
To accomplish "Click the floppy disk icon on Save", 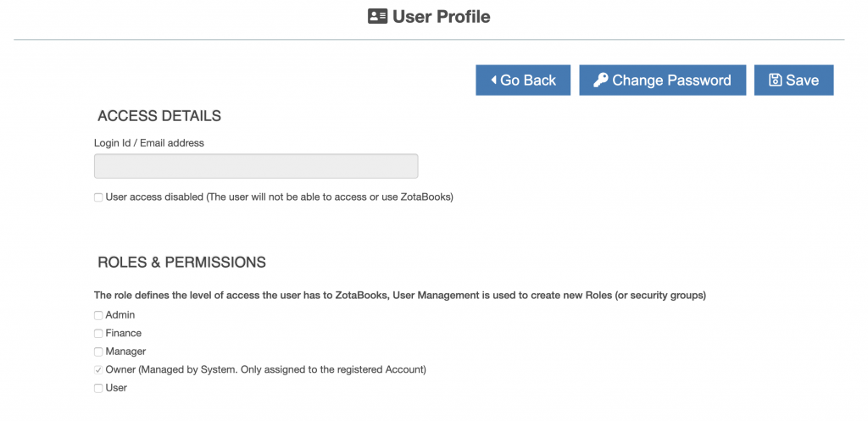I will 775,80.
